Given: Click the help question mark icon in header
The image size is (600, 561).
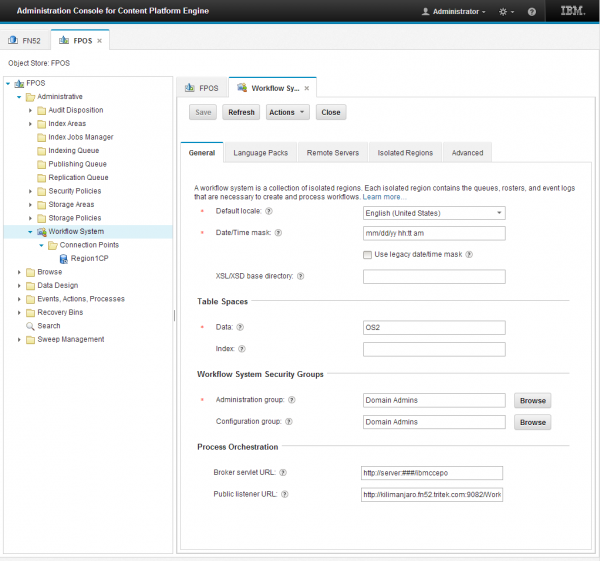Looking at the screenshot, I should [x=532, y=12].
